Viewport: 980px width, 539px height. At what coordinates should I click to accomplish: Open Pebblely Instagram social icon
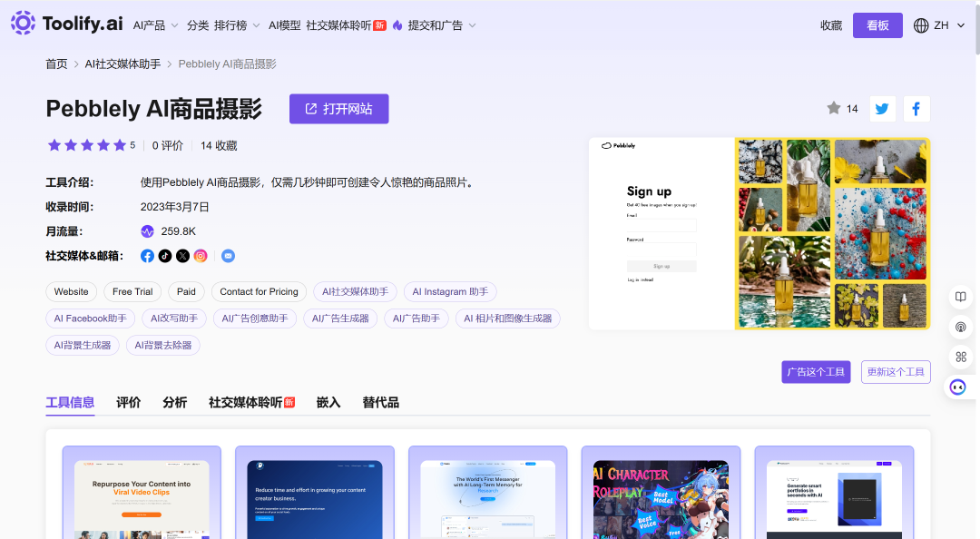tap(201, 256)
